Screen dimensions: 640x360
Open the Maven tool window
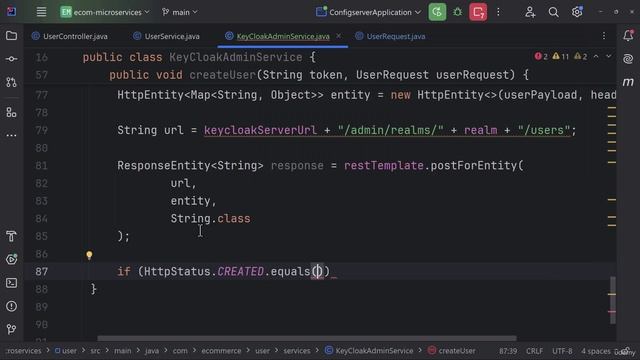pyautogui.click(x=628, y=82)
